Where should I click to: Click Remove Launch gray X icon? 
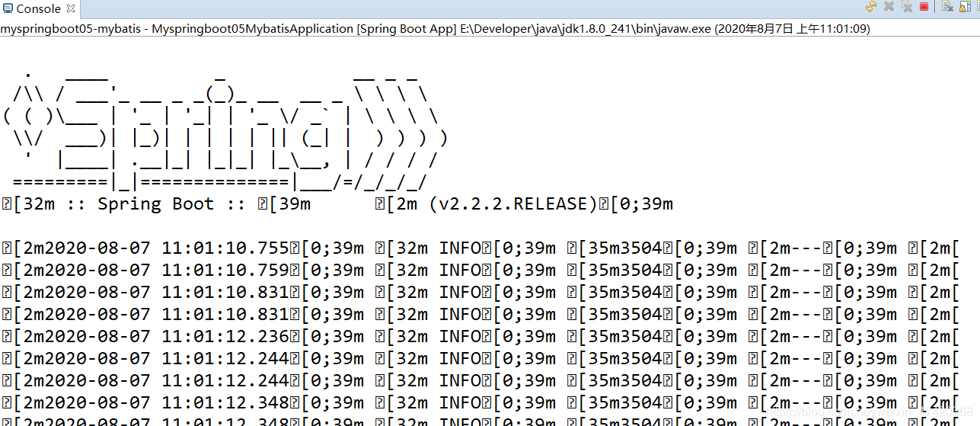(x=889, y=7)
